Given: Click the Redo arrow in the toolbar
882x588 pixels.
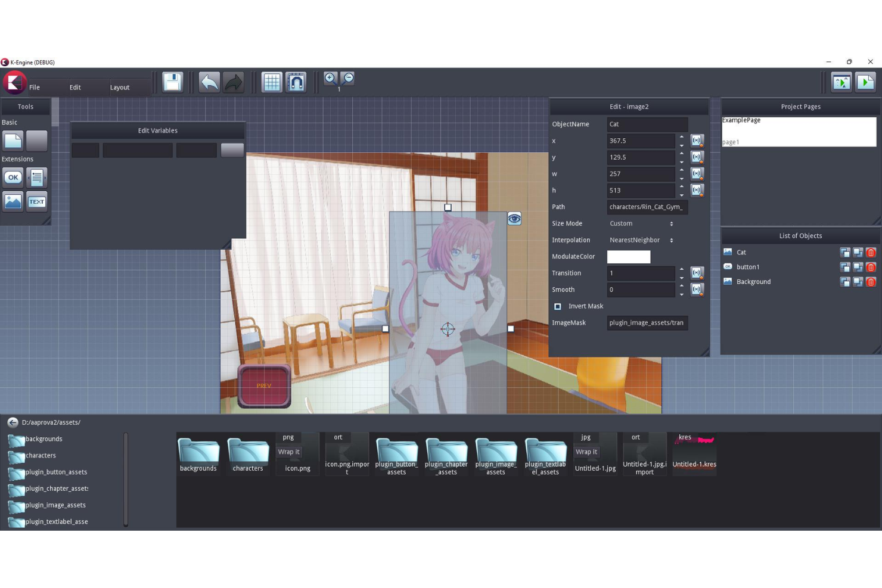Looking at the screenshot, I should [x=233, y=82].
